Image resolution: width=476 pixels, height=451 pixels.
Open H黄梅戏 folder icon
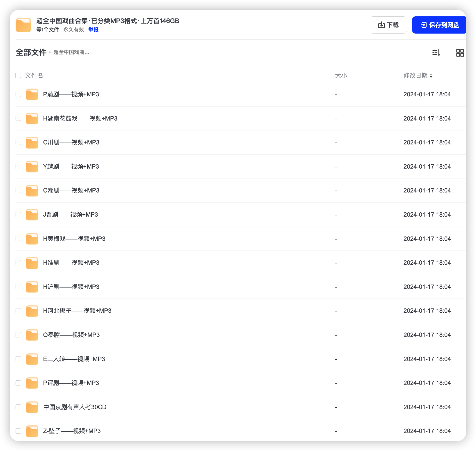tap(32, 239)
